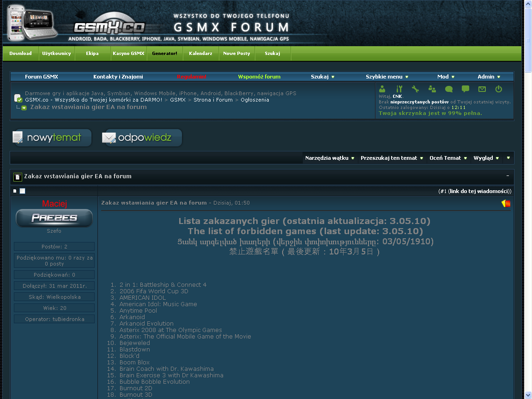
Task: Tick the post selection checkbox above Maciej
Action: tap(23, 191)
